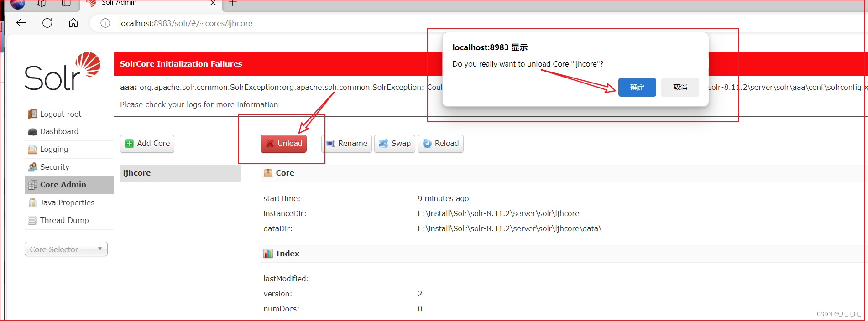Image resolution: width=868 pixels, height=321 pixels.
Task: Click the Logging sidebar icon
Action: click(32, 150)
